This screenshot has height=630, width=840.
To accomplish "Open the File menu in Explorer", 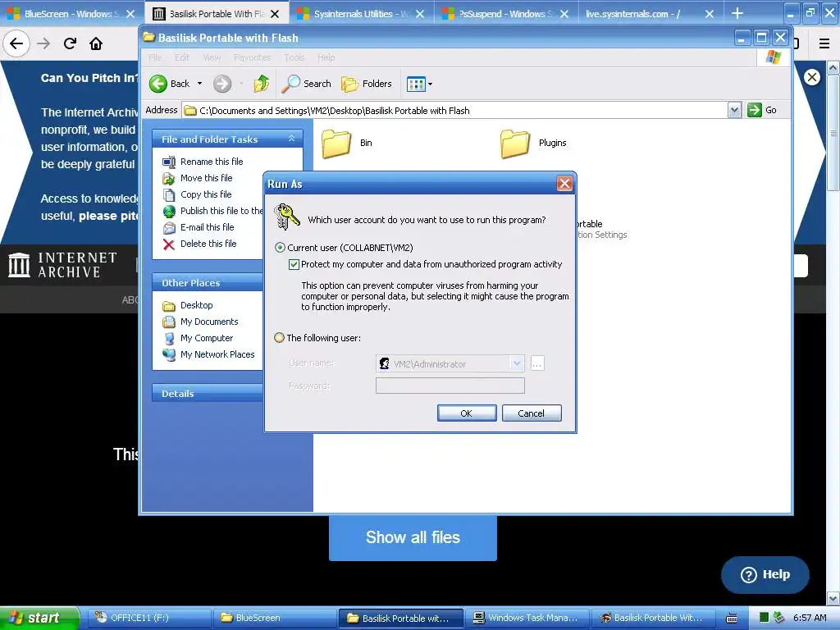I will coord(155,57).
